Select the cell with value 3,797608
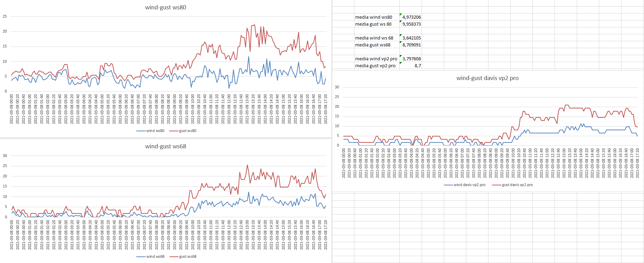The height and width of the screenshot is (263, 644). [x=411, y=59]
